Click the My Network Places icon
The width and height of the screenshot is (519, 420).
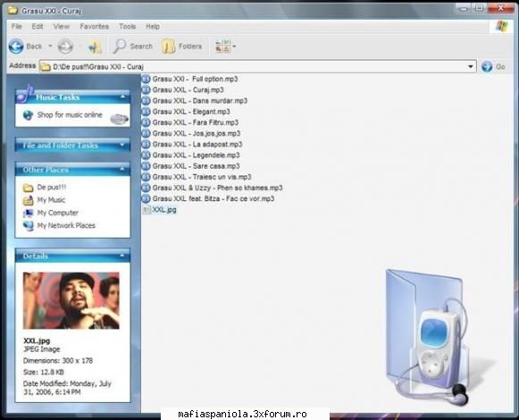click(x=28, y=226)
